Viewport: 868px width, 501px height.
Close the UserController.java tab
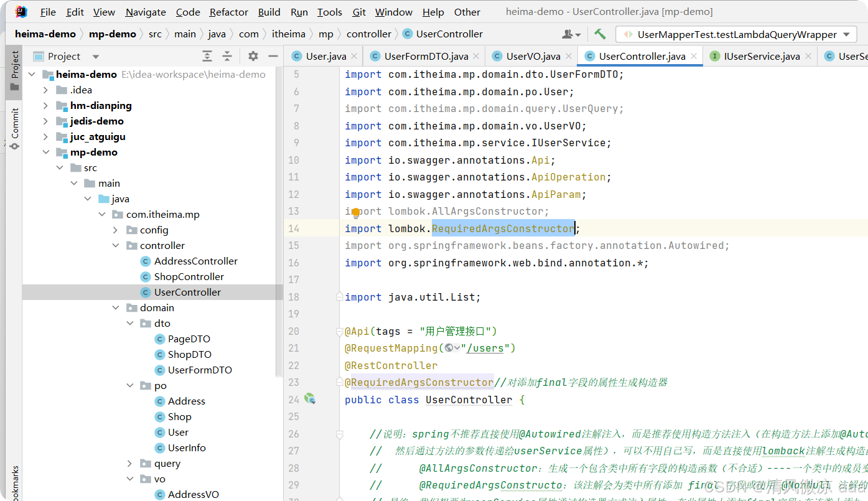693,56
